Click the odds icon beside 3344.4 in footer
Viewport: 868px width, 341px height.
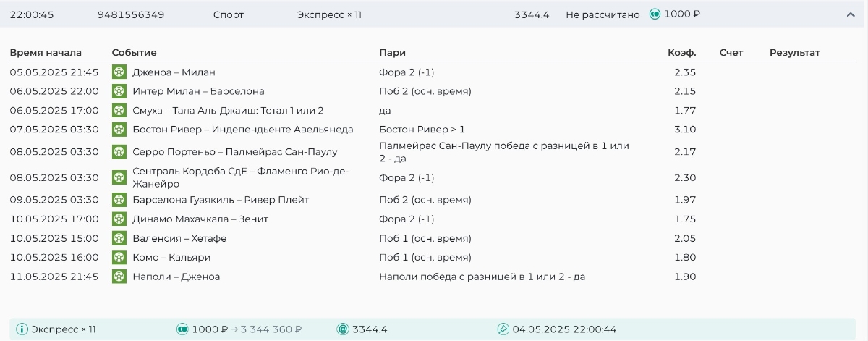pos(343,329)
